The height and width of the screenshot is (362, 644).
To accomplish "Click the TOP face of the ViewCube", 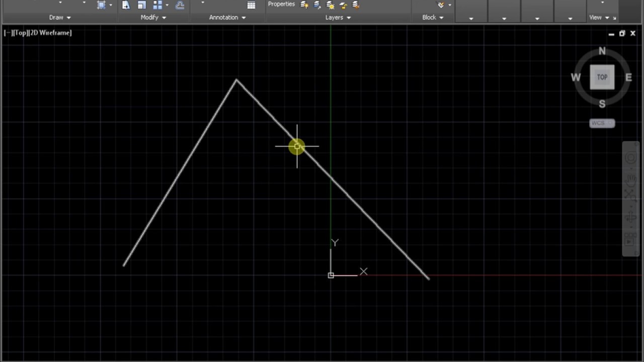I will click(602, 77).
